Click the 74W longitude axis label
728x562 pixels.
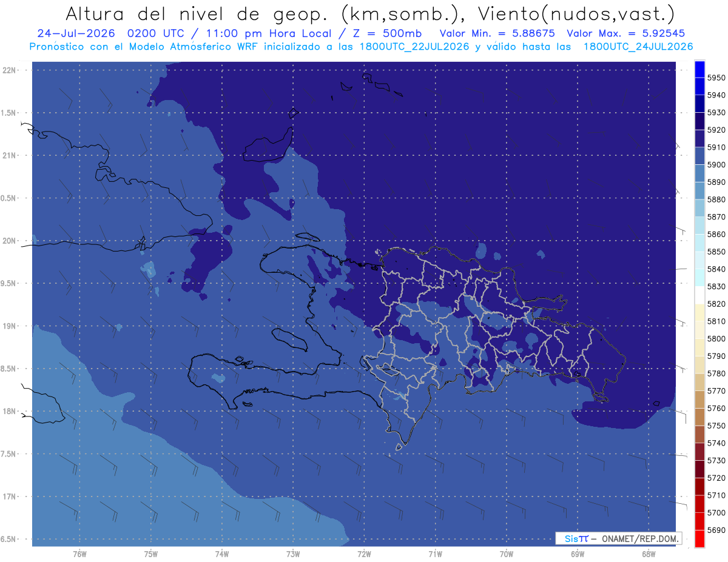click(x=221, y=554)
